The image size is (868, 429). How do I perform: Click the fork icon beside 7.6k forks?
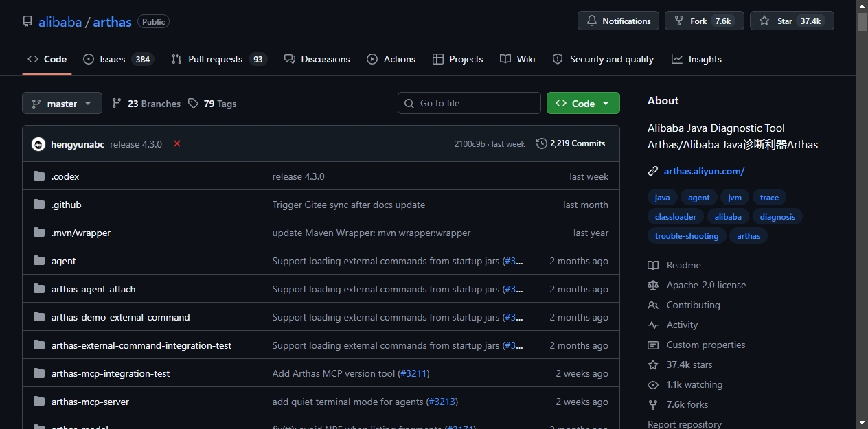point(653,404)
